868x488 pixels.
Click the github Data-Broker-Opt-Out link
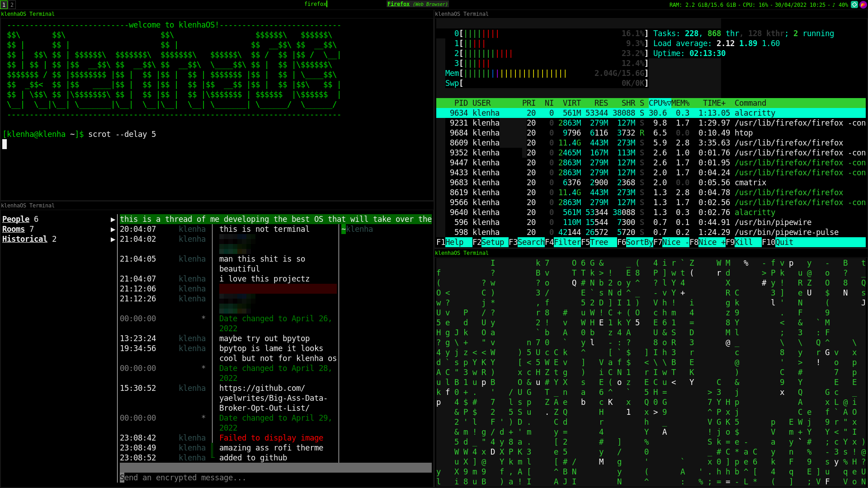pos(273,398)
